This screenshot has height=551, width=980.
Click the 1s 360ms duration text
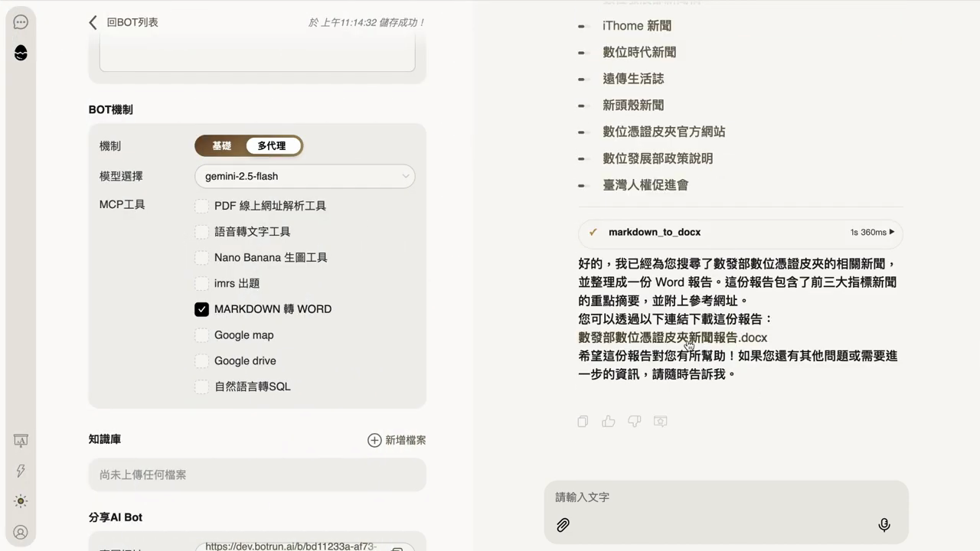point(868,232)
